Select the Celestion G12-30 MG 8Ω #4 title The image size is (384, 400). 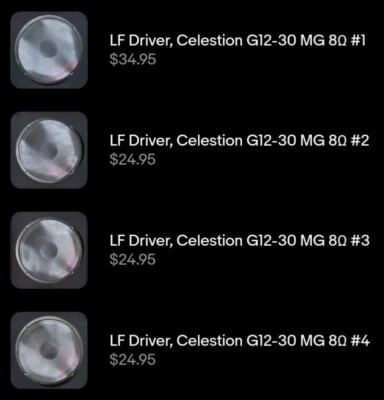[x=239, y=341]
